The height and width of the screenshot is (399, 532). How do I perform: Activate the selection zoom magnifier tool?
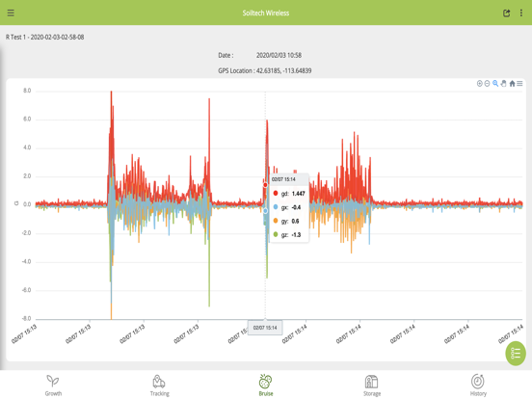(x=495, y=84)
